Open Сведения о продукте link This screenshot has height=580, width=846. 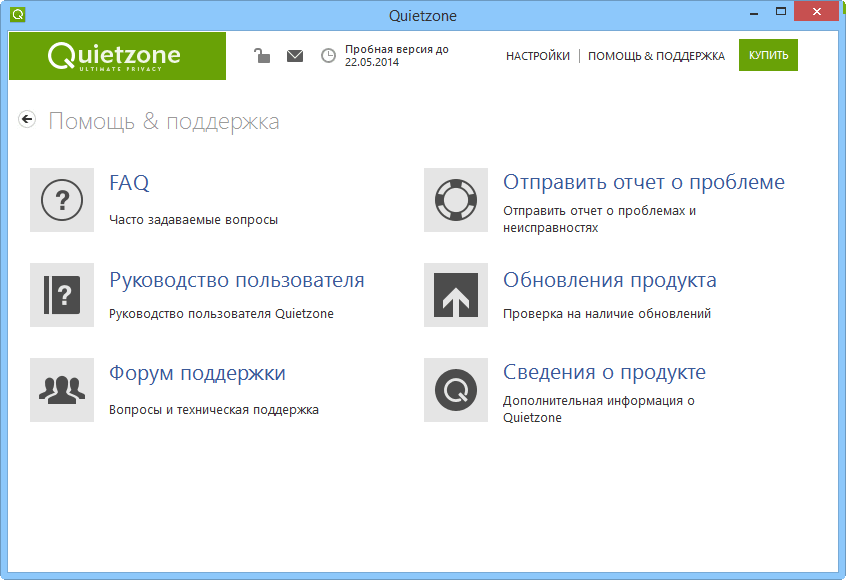[604, 373]
